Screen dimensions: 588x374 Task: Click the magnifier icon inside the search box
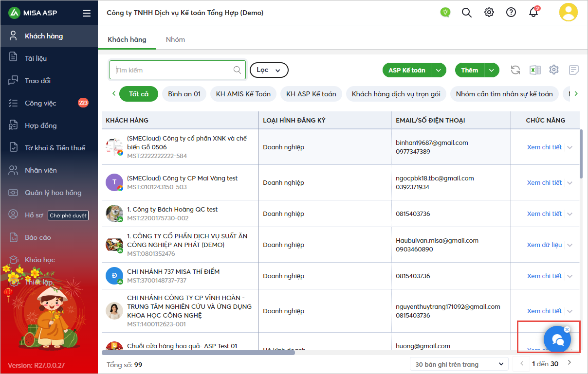click(x=237, y=70)
